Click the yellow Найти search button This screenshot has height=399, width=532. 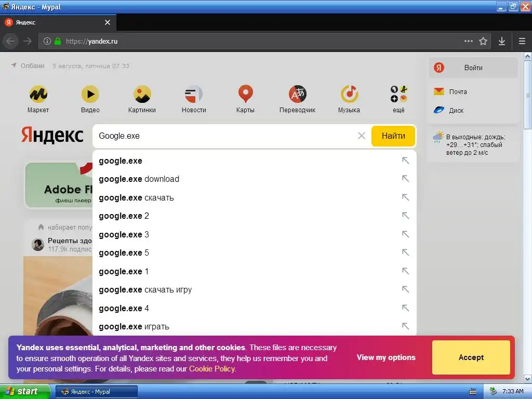click(x=393, y=136)
